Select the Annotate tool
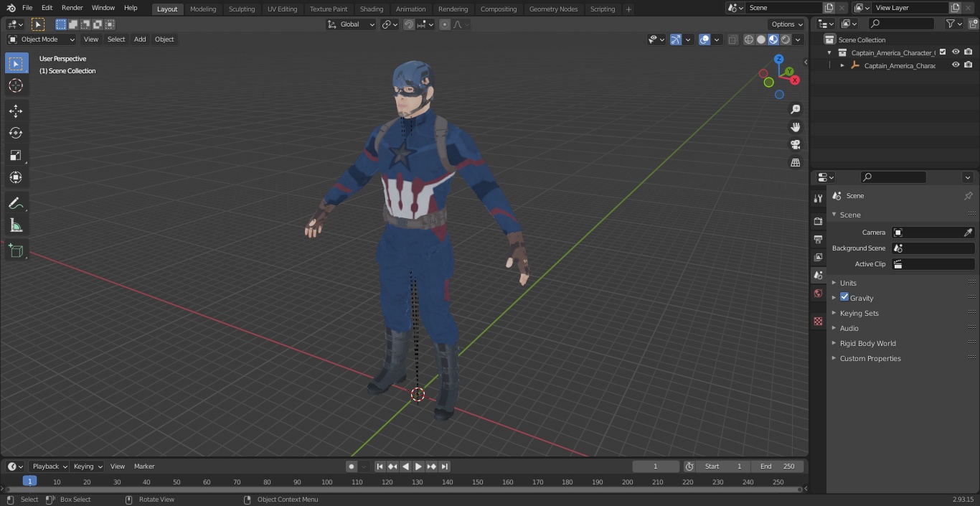This screenshot has height=506, width=980. (x=16, y=203)
